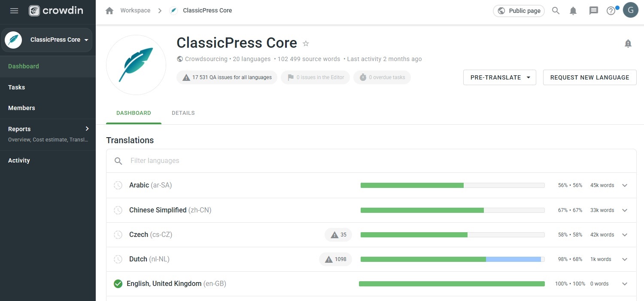This screenshot has width=644, height=301.
Task: Open the hamburger menu in the header
Action: [14, 11]
